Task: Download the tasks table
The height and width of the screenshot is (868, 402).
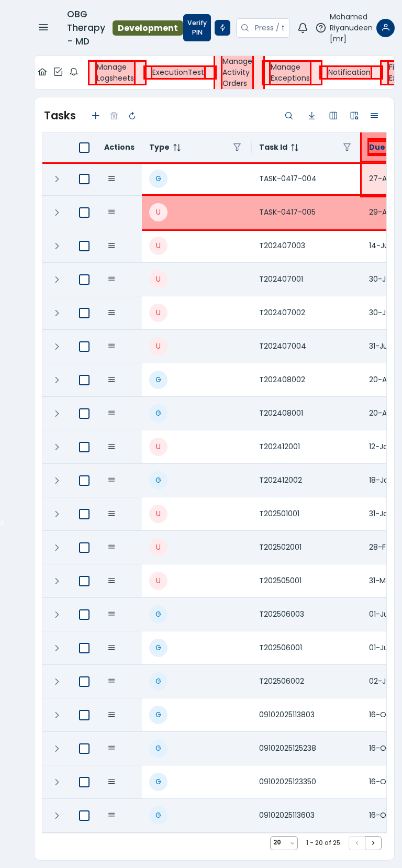Action: point(311,116)
